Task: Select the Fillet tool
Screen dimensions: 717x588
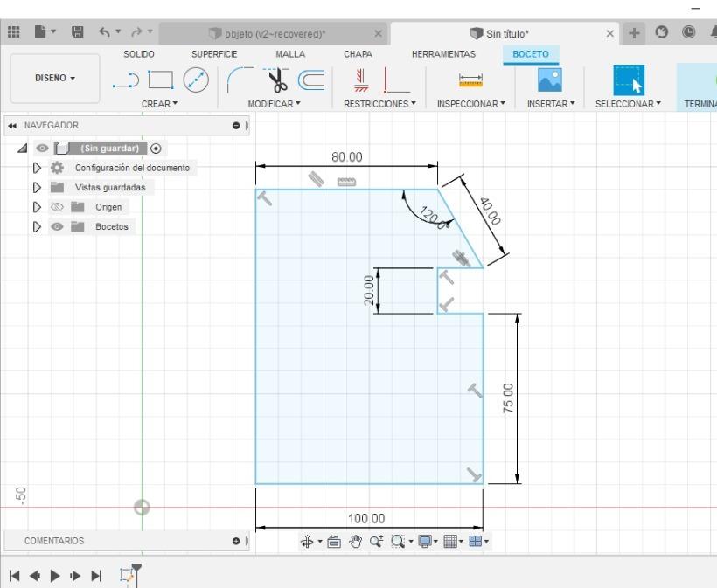Action: coord(240,80)
